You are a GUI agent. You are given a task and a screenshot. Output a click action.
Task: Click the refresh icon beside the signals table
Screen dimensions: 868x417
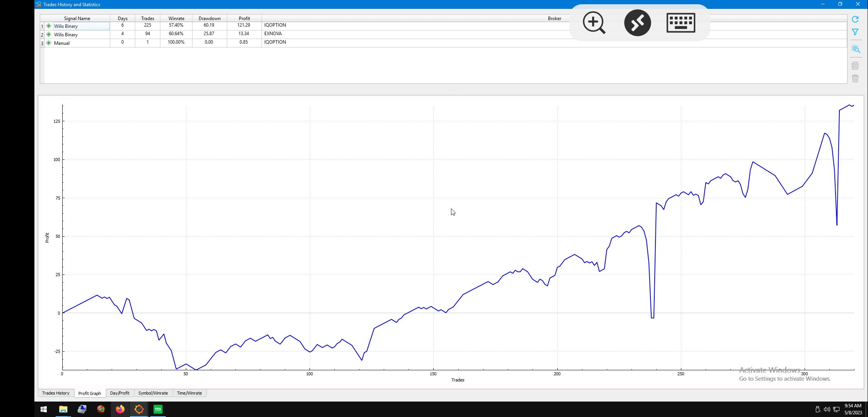[855, 19]
